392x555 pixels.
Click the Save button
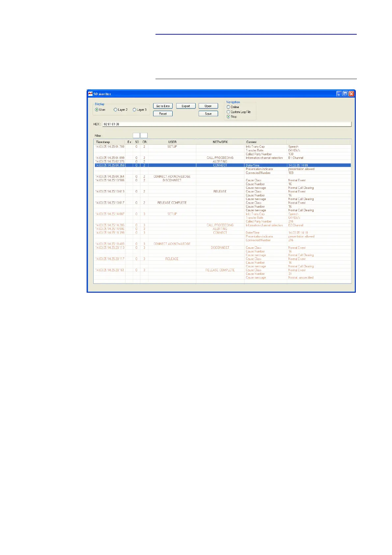208,114
